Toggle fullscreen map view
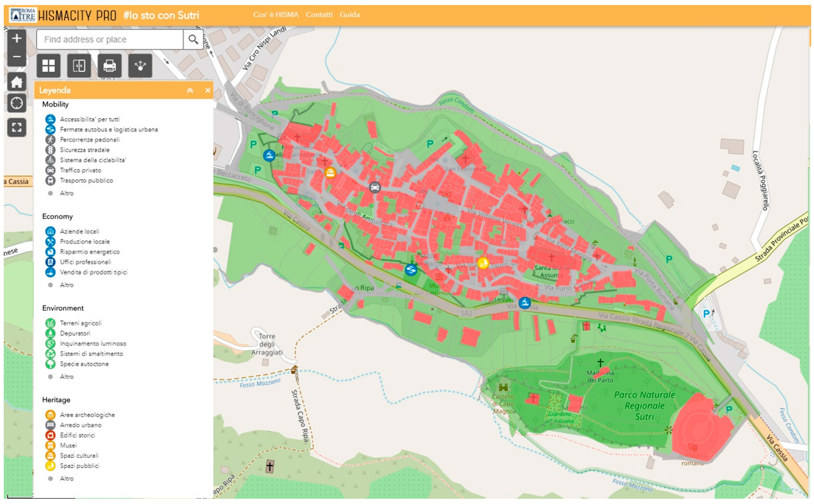The width and height of the screenshot is (814, 504). pos(17,127)
